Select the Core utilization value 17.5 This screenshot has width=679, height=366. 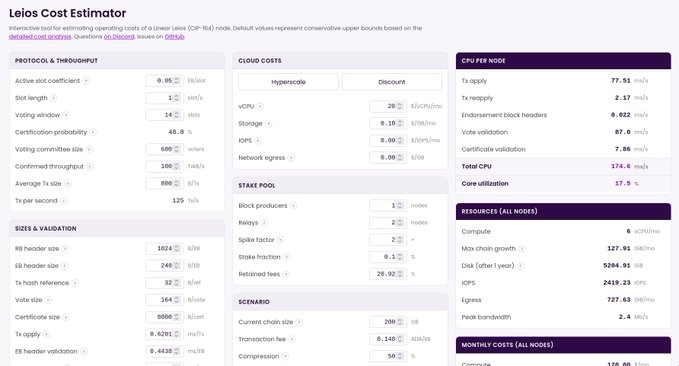tap(623, 184)
